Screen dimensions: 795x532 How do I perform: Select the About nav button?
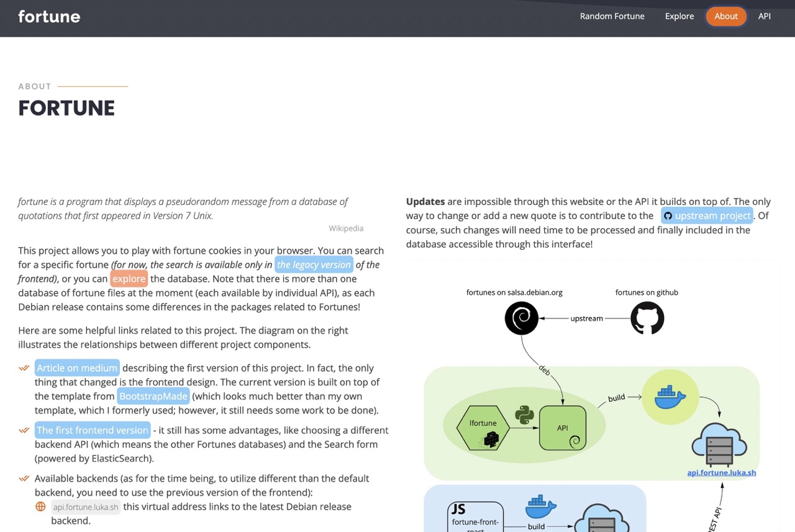725,16
